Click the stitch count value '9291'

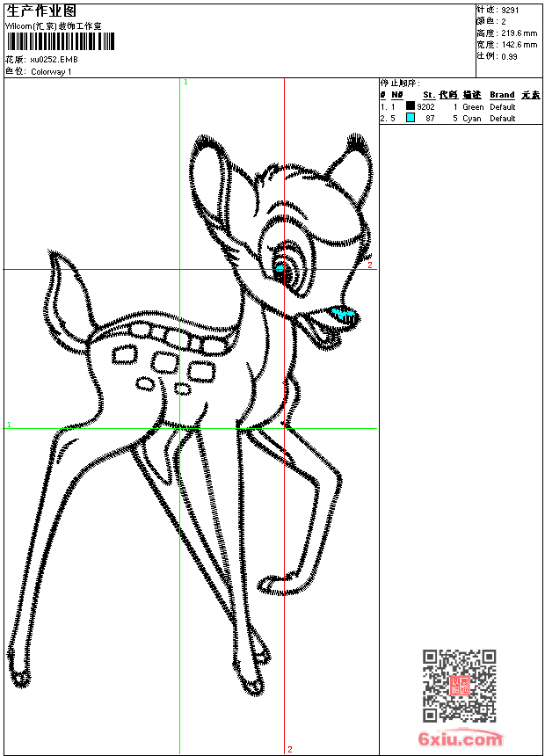point(510,11)
